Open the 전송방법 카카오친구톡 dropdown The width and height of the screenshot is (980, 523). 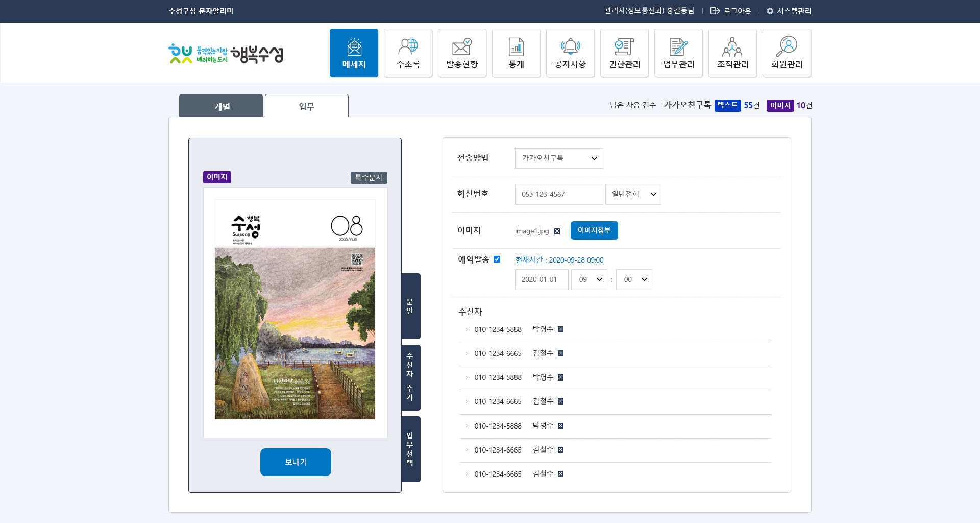click(558, 158)
